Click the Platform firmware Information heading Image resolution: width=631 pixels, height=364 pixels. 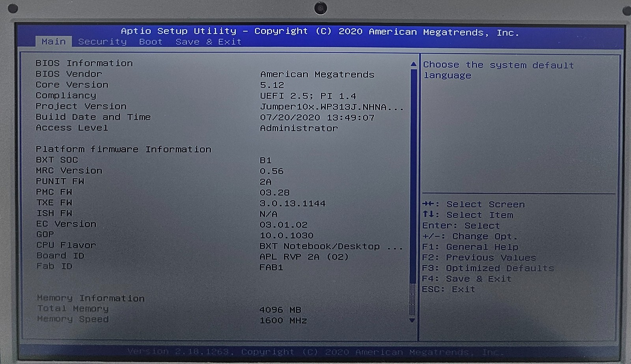click(x=123, y=149)
